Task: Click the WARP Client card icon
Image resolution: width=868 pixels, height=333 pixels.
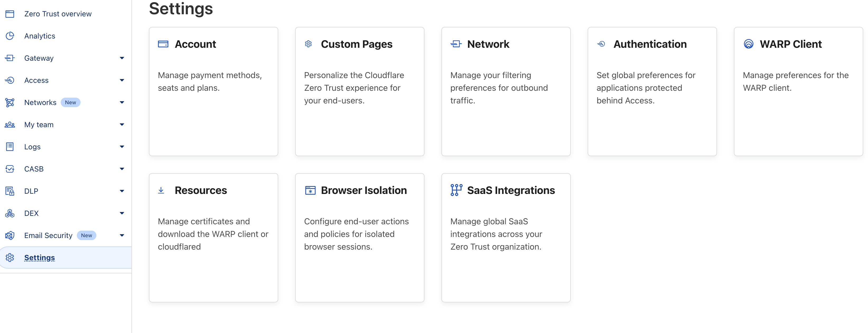Action: (748, 44)
